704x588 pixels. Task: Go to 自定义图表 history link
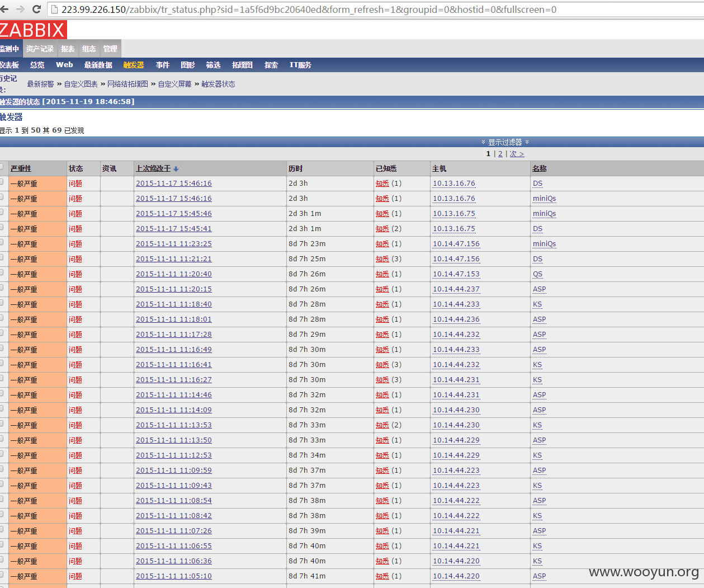[x=81, y=84]
